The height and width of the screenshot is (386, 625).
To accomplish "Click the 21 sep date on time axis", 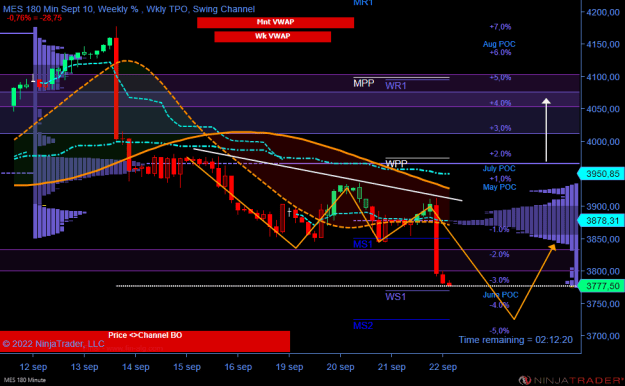I will click(391, 367).
